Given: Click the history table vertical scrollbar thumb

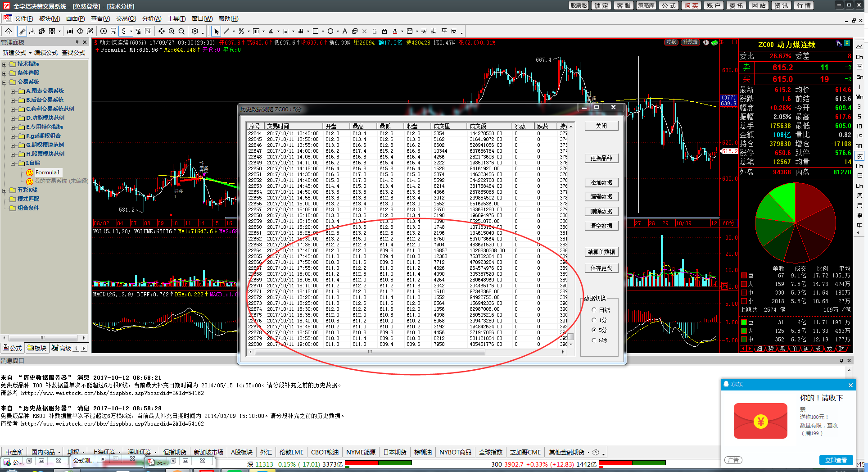Looking at the screenshot, I should [x=571, y=336].
